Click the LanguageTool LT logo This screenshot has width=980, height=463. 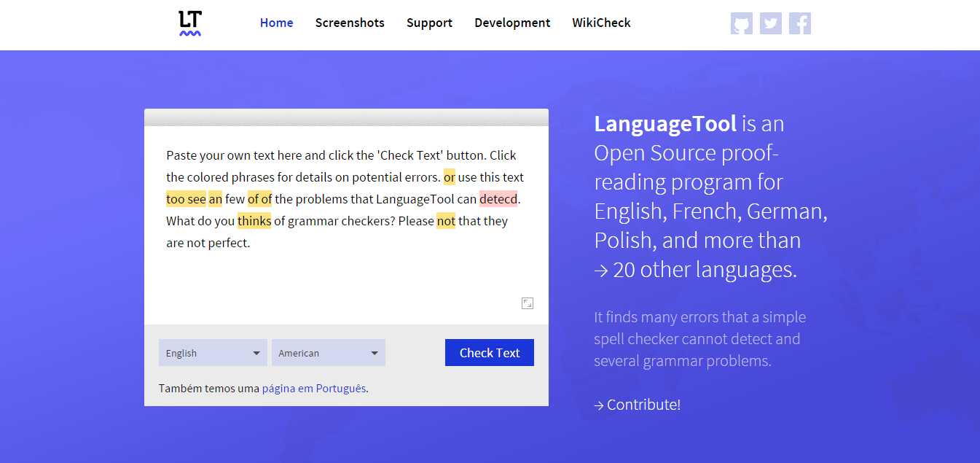(190, 23)
